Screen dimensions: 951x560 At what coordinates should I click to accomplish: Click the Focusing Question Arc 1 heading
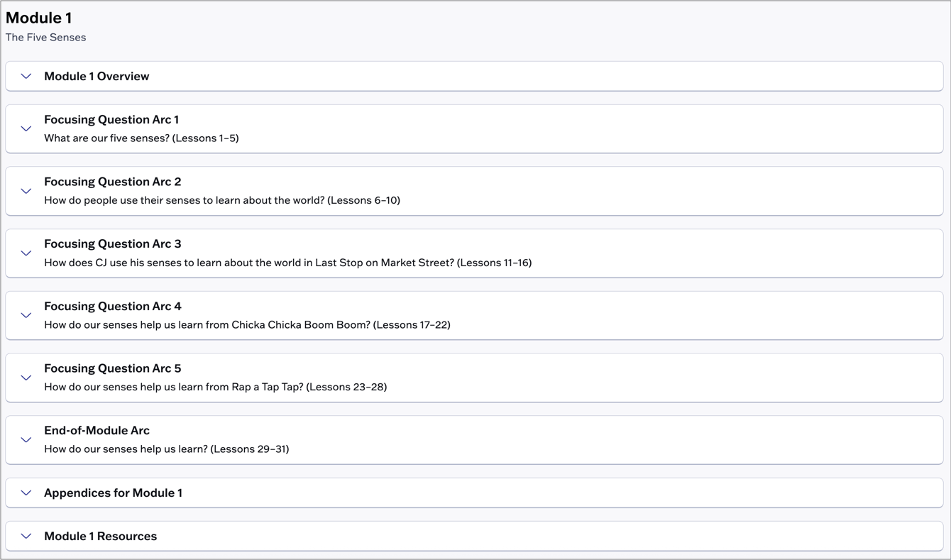pos(111,119)
